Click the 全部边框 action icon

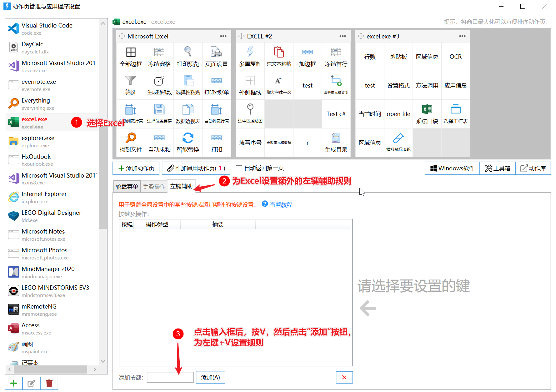pyautogui.click(x=131, y=52)
